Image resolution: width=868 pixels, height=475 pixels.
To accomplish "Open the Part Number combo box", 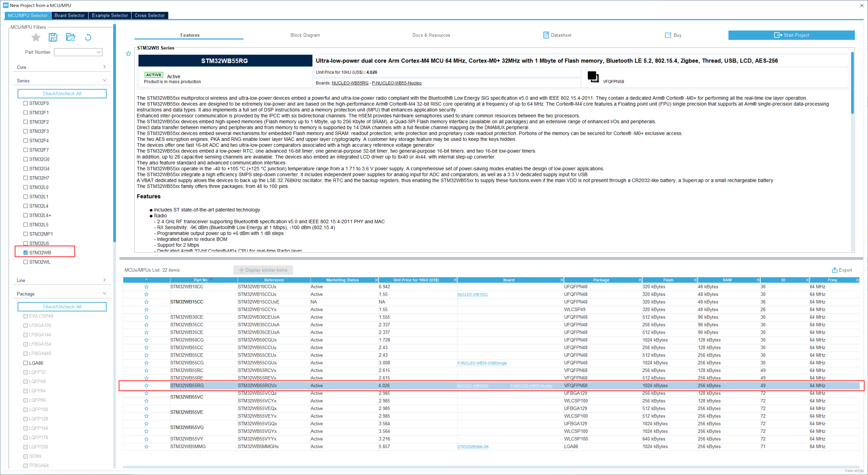I will coord(78,52).
